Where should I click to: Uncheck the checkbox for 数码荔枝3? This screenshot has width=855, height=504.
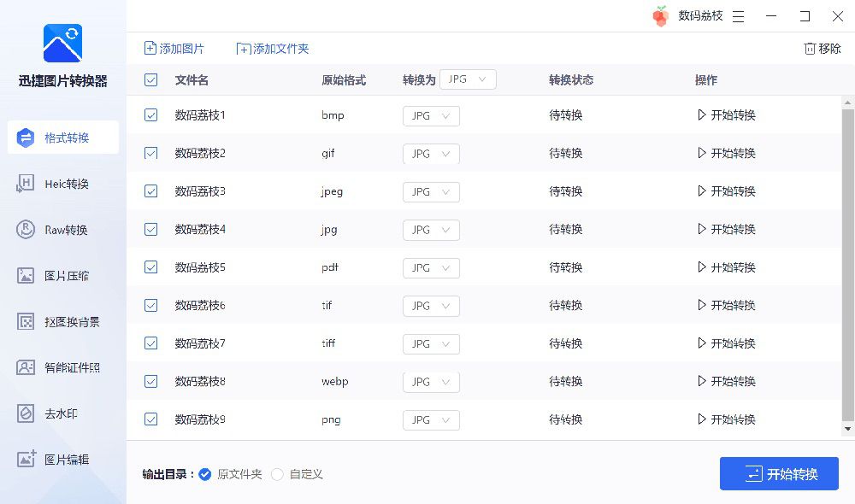(151, 191)
